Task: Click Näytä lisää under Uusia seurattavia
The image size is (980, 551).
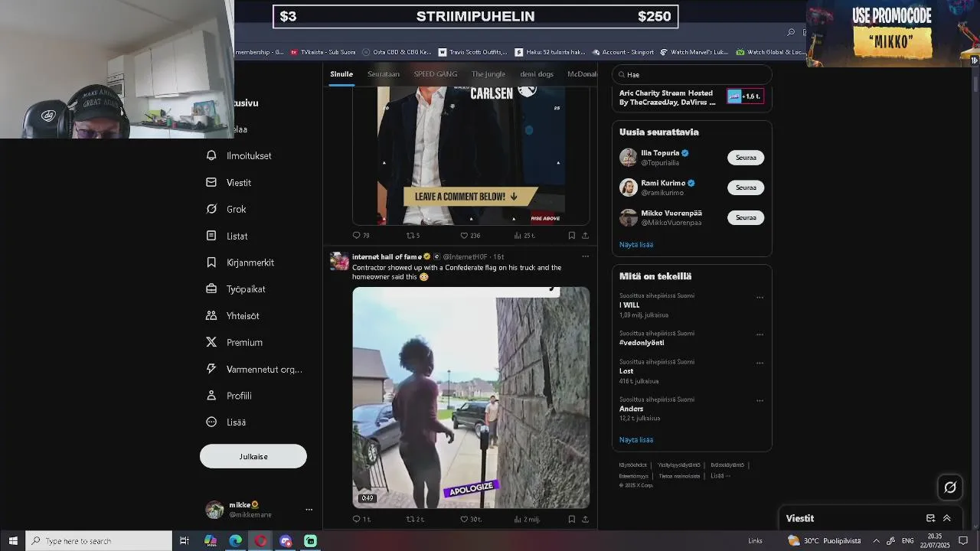Action: (x=636, y=245)
